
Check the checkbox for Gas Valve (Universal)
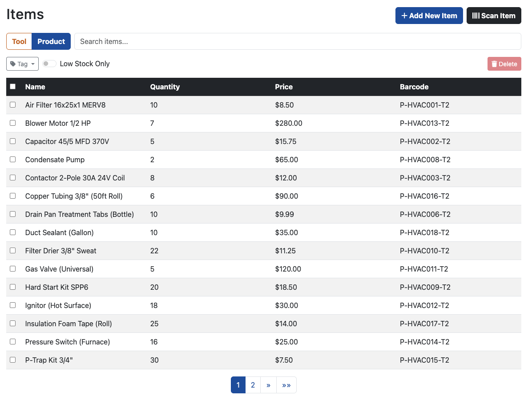pos(13,268)
